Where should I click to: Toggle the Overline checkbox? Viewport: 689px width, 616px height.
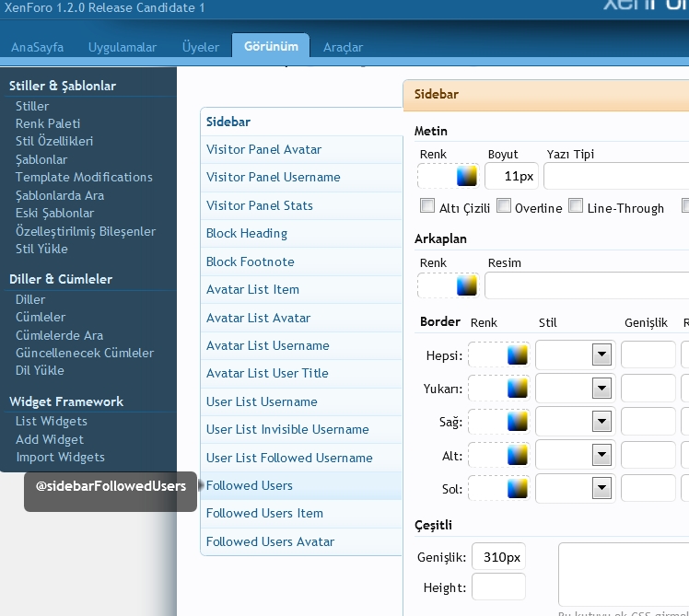pyautogui.click(x=504, y=206)
